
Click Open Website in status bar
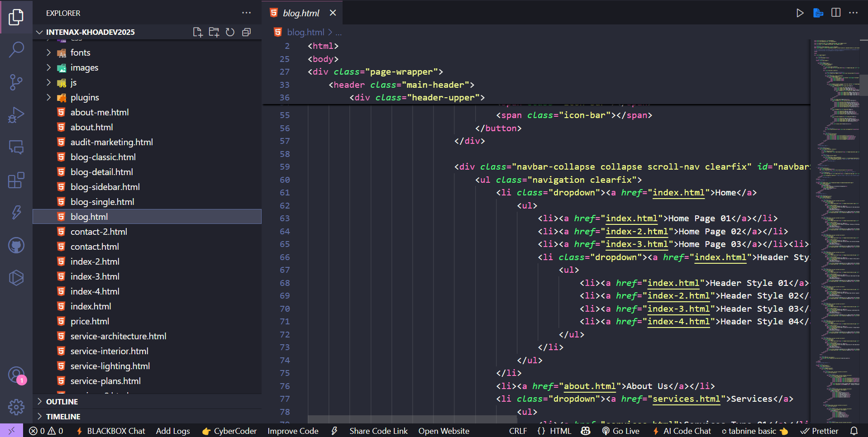point(444,431)
